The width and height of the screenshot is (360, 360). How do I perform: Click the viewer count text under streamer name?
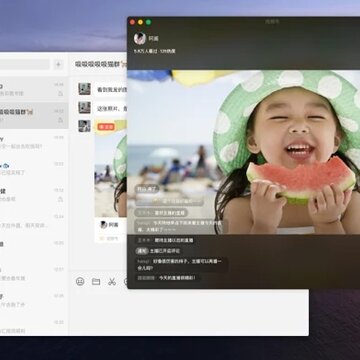(x=154, y=51)
